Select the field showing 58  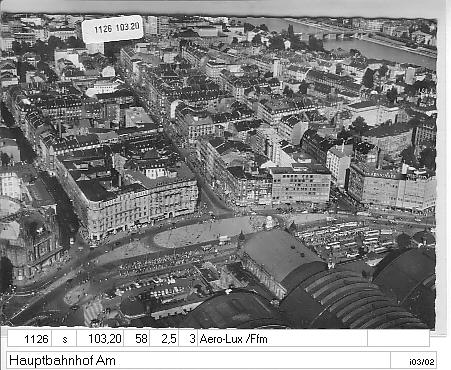tap(137, 339)
